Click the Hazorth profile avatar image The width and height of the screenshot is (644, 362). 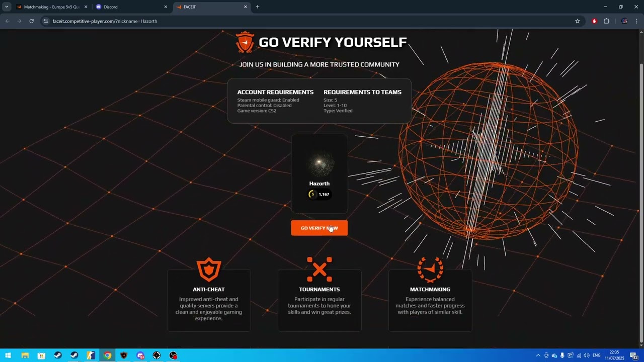319,162
